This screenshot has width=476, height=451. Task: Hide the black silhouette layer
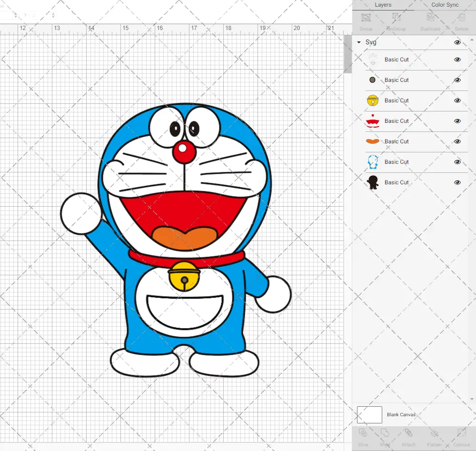(x=457, y=182)
